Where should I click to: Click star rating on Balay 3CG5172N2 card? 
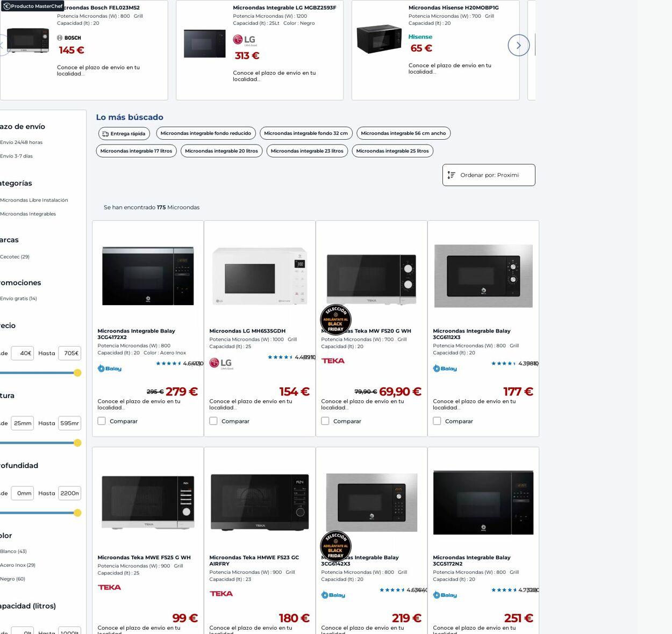(504, 590)
